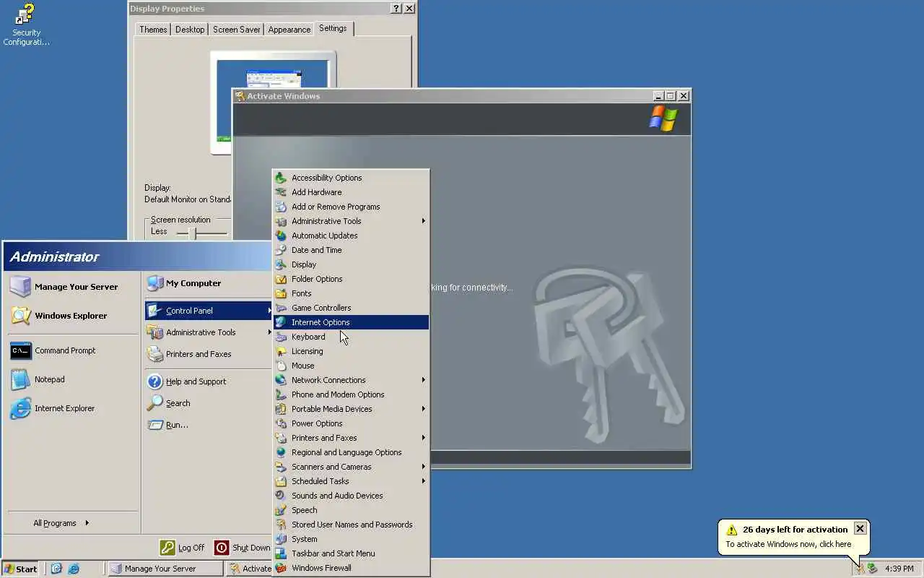Click the Fonts folder icon
The height and width of the screenshot is (578, 924).
click(281, 293)
